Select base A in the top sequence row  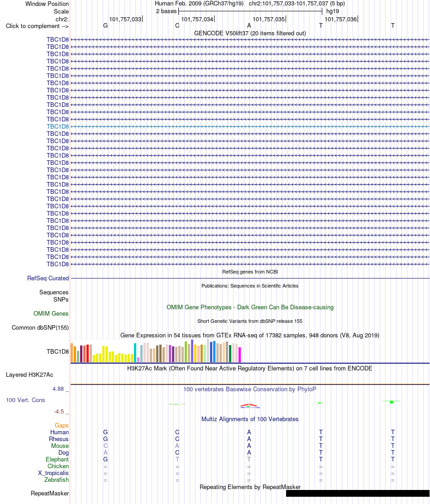[x=249, y=26]
